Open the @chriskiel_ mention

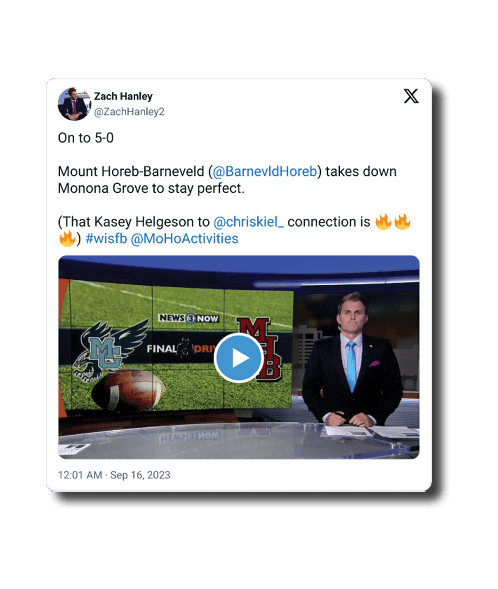tap(249, 222)
